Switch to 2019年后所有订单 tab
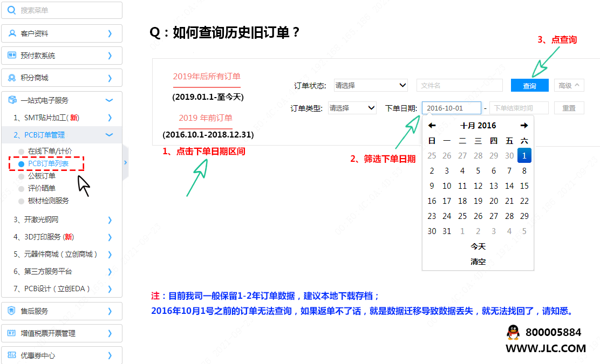This screenshot has width=600, height=364. coord(207,77)
